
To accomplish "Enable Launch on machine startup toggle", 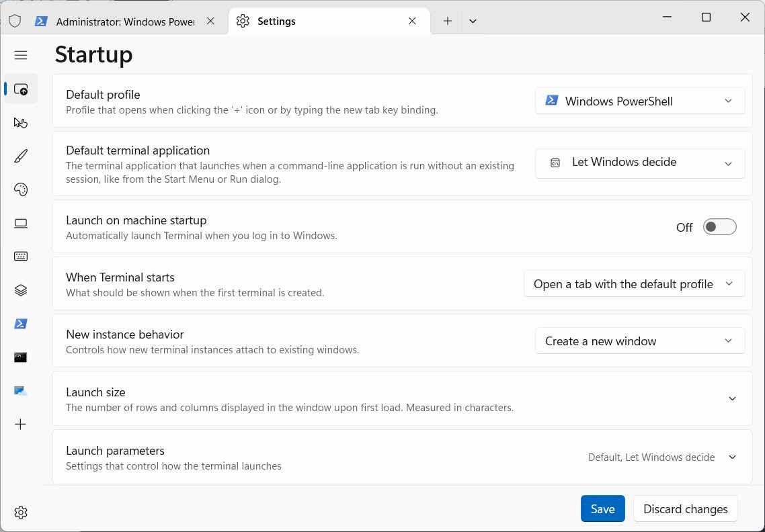I will pos(719,227).
